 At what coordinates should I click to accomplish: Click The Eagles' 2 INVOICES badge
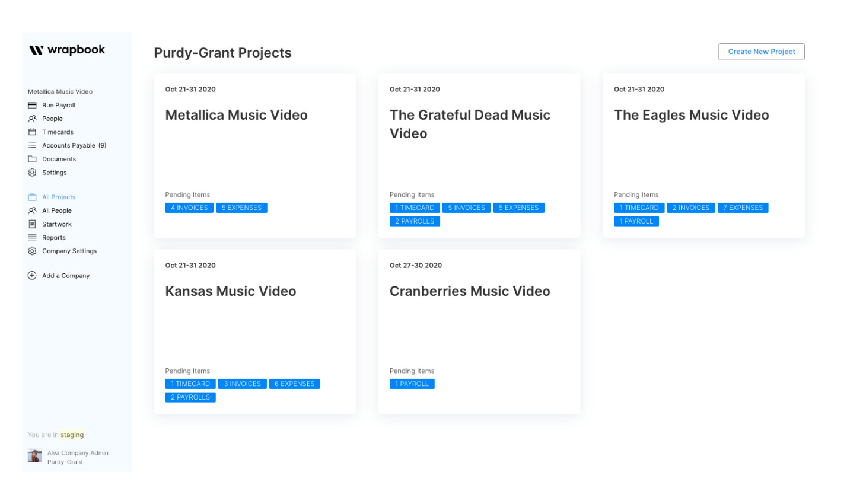click(x=691, y=208)
